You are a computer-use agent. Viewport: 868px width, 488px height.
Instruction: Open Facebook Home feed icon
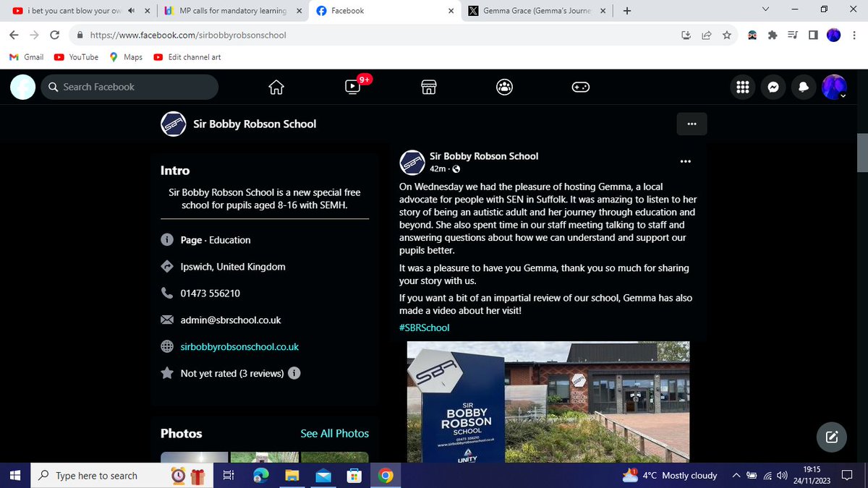(x=276, y=87)
